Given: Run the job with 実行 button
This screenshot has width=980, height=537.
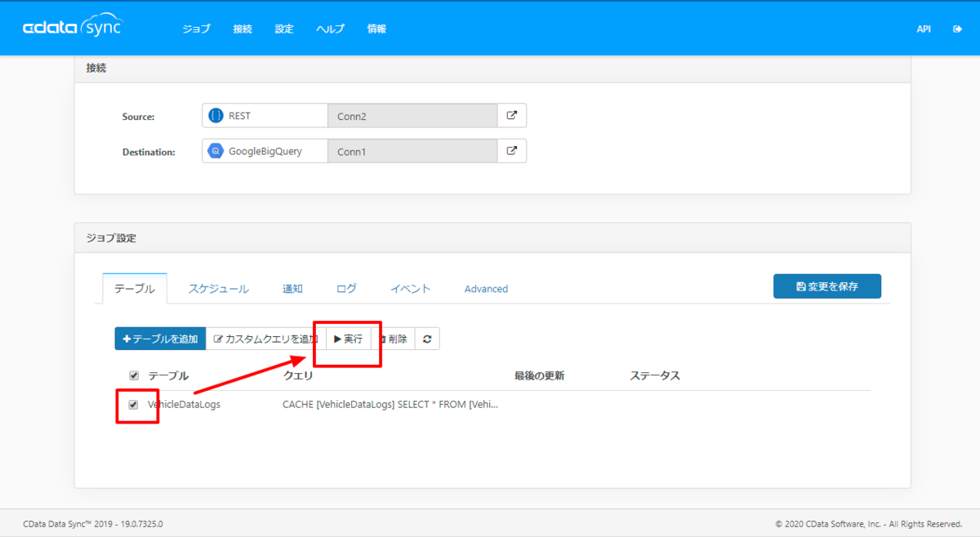Looking at the screenshot, I should 349,339.
